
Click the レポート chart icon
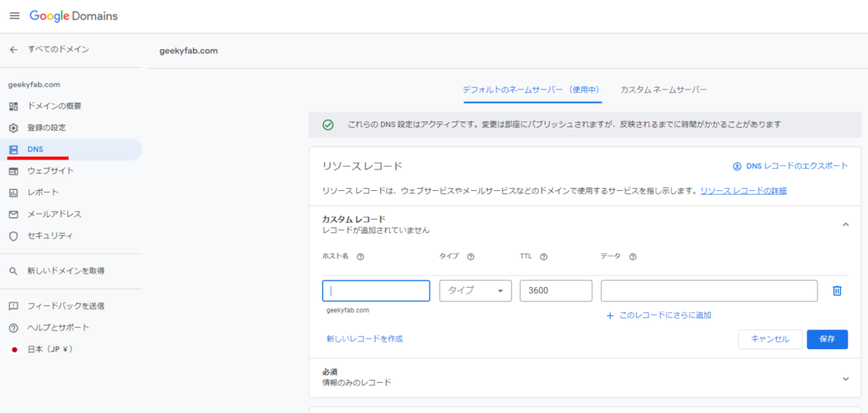(x=13, y=193)
